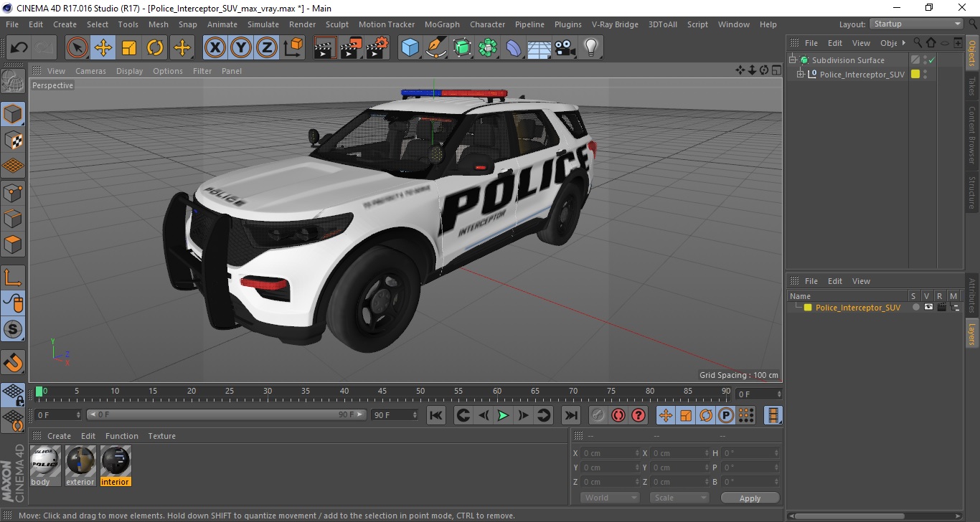
Task: Add a Cube primitive object
Action: click(x=410, y=48)
